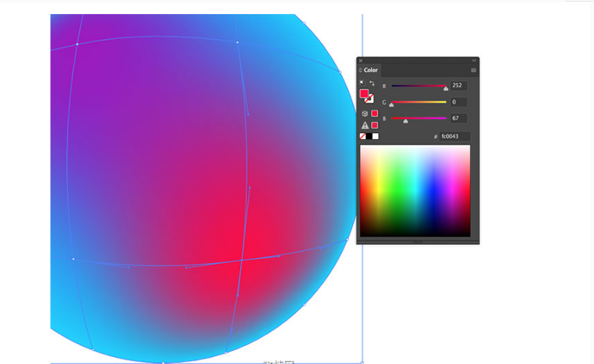Open the Color panel flyout menu

473,70
